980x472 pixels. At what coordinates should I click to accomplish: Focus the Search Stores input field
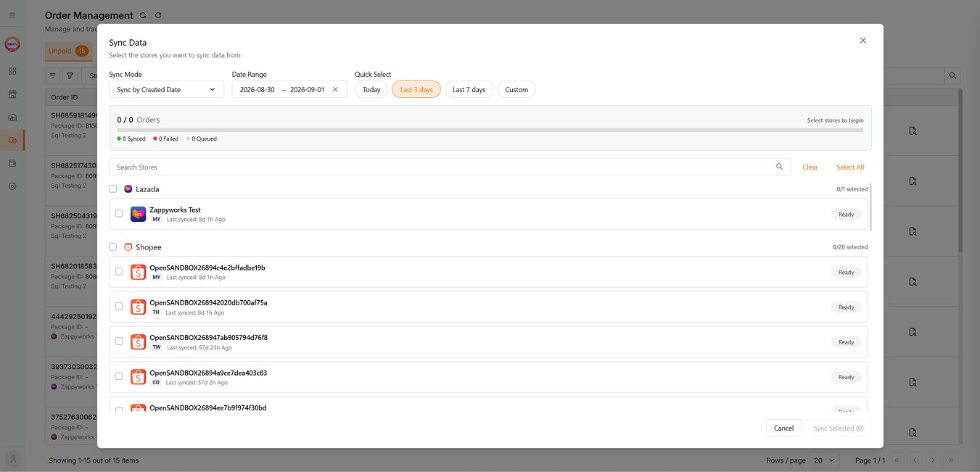coord(450,167)
